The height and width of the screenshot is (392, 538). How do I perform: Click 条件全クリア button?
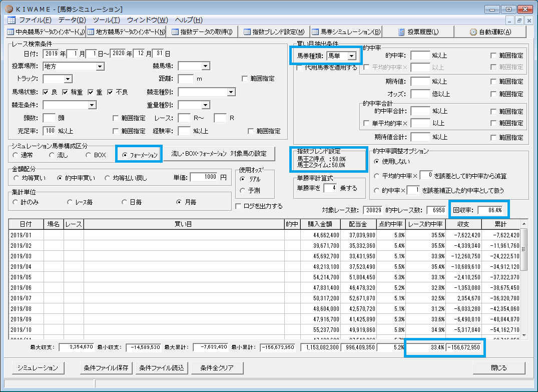point(217,368)
